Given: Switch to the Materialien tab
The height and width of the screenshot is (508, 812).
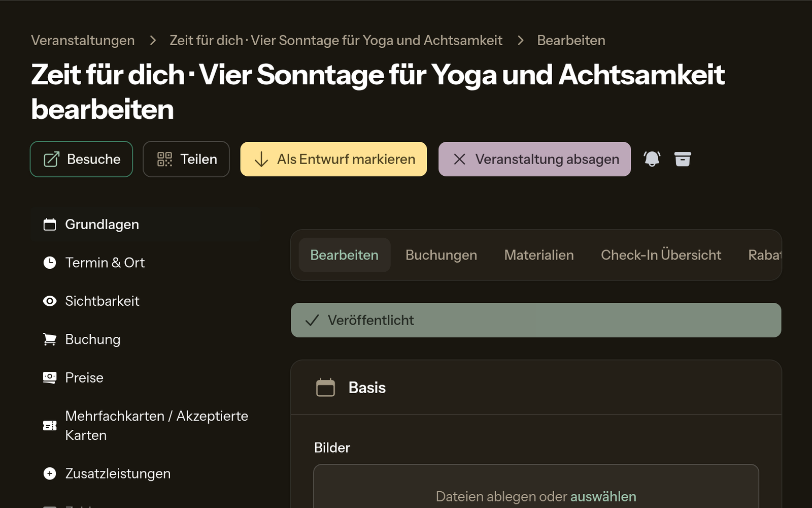Looking at the screenshot, I should pos(539,255).
